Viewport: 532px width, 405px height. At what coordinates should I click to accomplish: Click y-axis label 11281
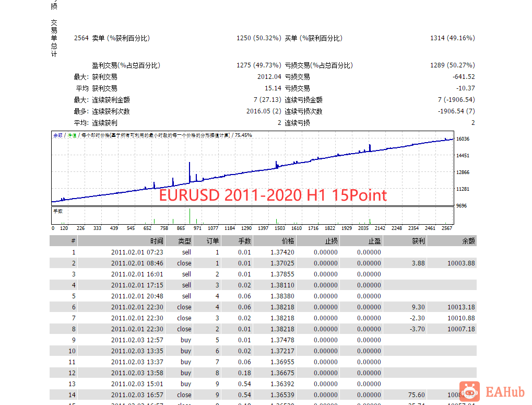463,189
